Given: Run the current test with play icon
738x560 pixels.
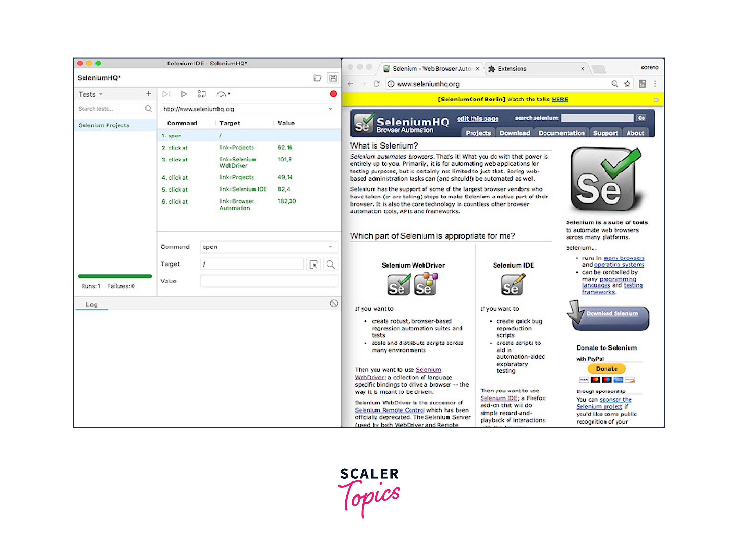Looking at the screenshot, I should click(x=184, y=94).
